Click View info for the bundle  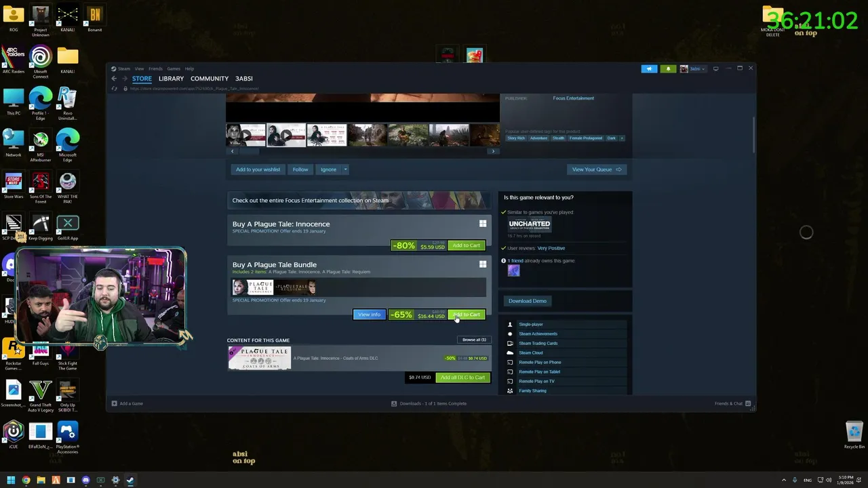pyautogui.click(x=369, y=314)
